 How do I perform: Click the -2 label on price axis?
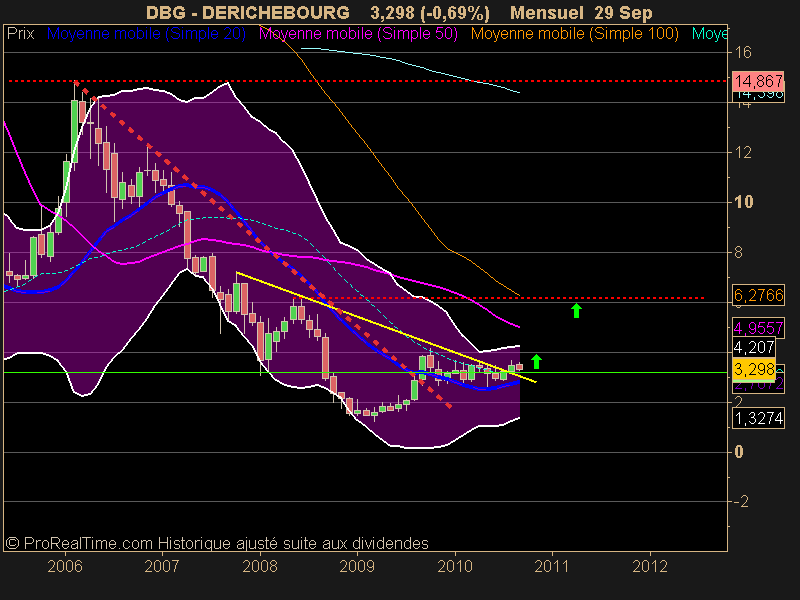pyautogui.click(x=741, y=502)
